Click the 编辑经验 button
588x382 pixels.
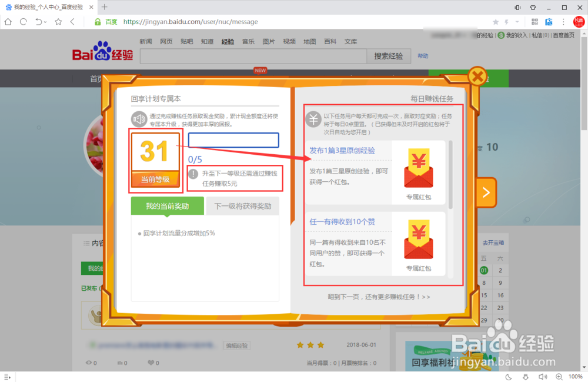click(236, 346)
